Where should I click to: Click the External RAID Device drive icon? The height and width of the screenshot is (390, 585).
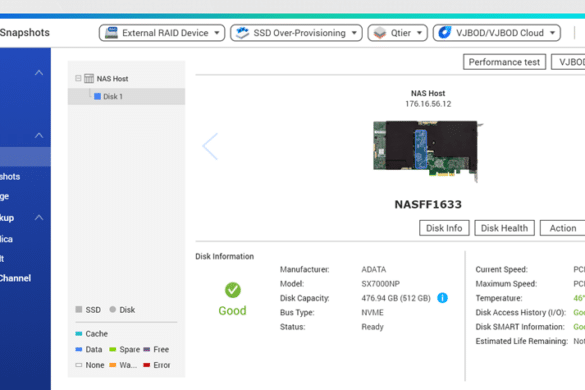[111, 33]
